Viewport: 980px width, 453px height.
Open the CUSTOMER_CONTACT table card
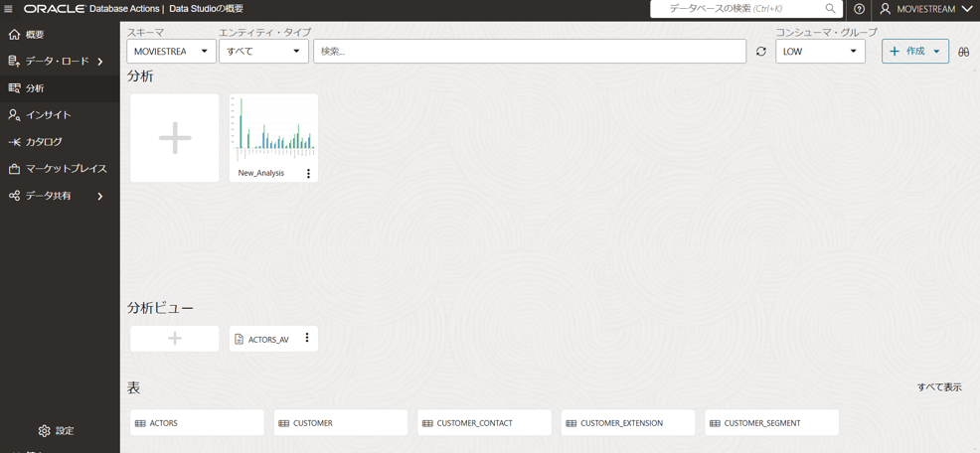coord(484,423)
